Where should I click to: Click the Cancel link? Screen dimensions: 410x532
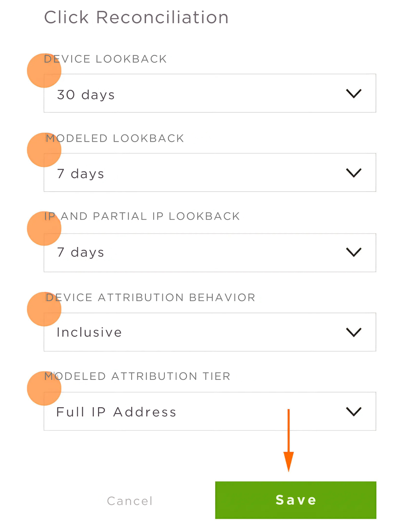[130, 501]
